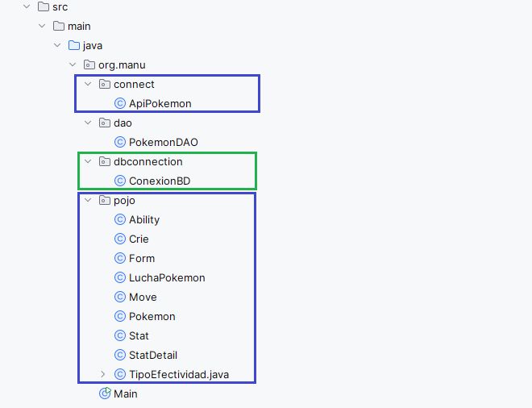Select the connect package label
Image resolution: width=532 pixels, height=408 pixels.
point(134,84)
